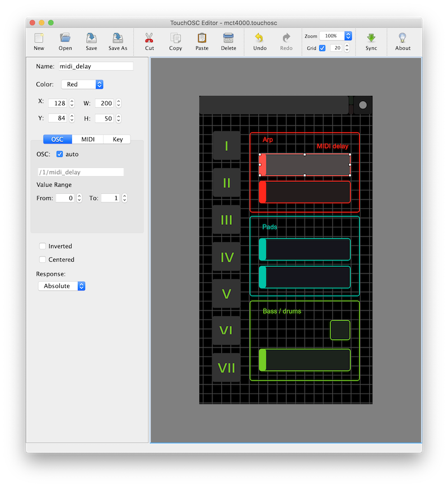Select the upper teal Pads fader
The image size is (448, 487).
tap(305, 249)
